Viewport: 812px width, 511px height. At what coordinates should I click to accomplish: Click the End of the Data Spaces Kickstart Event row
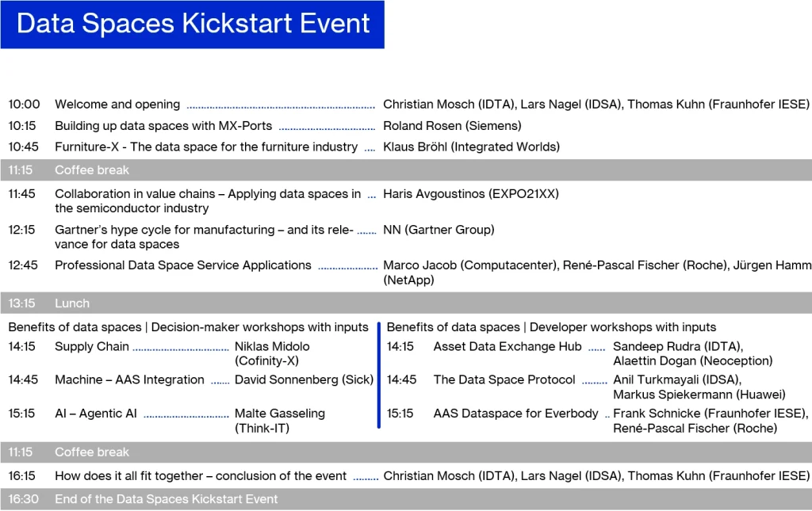(x=166, y=499)
